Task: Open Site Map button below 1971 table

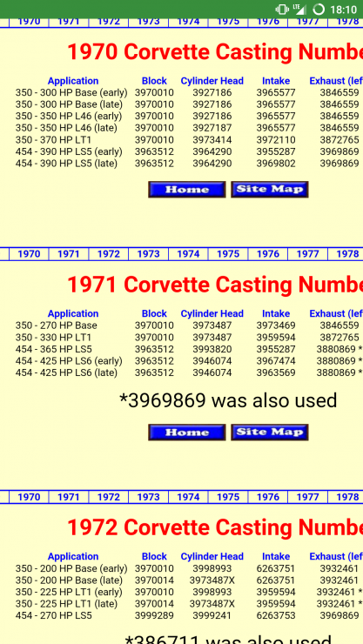Action: [270, 432]
